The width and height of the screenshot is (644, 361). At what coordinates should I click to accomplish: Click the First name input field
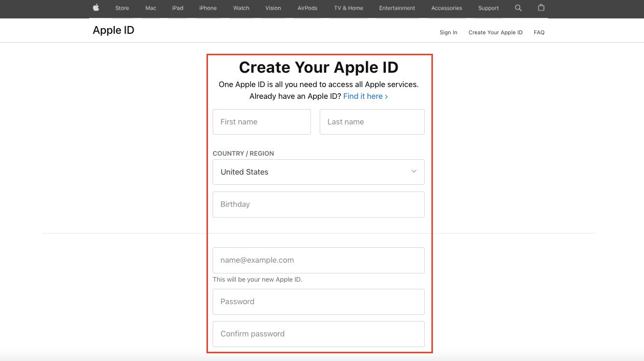261,122
